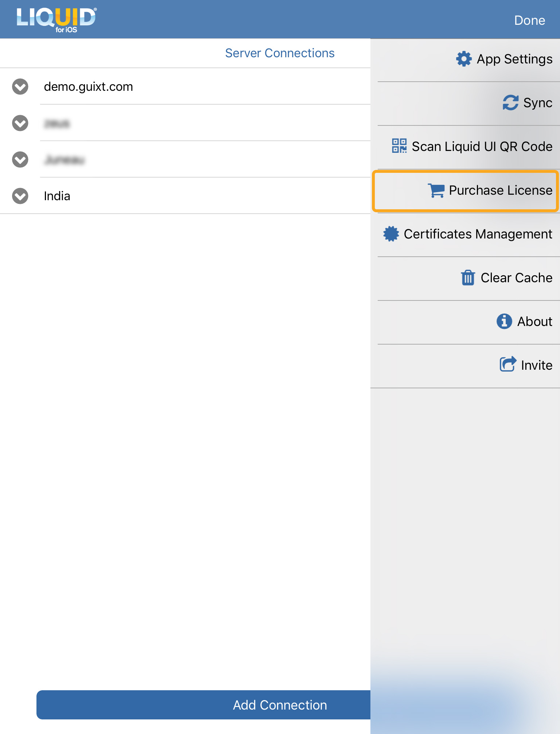
Task: Tap the QR code scanner icon
Action: tap(399, 146)
